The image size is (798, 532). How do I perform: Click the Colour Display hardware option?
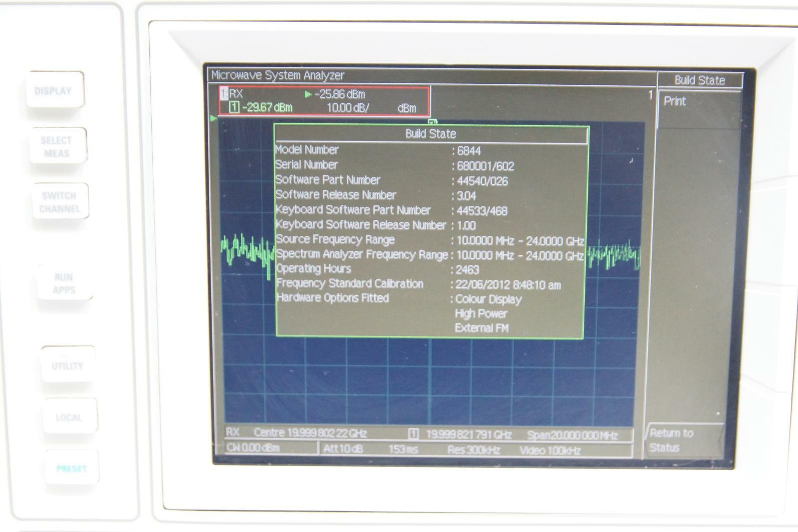click(x=488, y=299)
